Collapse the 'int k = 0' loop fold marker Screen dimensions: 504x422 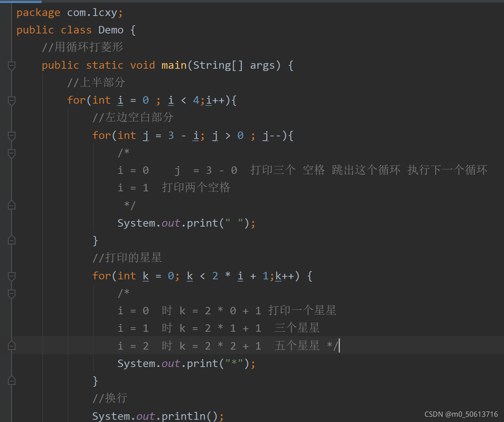(12, 276)
